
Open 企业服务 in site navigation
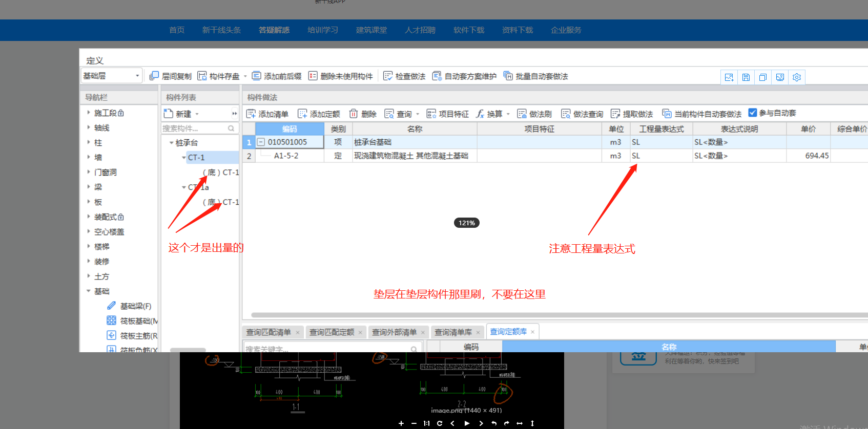click(x=566, y=30)
